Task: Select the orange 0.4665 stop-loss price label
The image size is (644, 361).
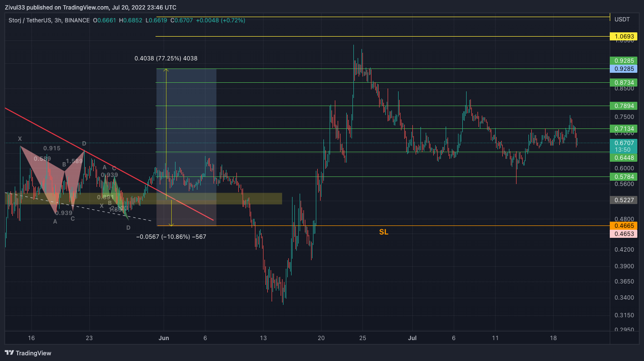Action: [623, 225]
